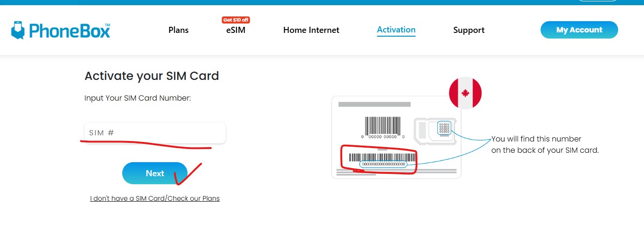Viewport: 644px width, 235px height.
Task: Open the Support page
Action: pyautogui.click(x=469, y=30)
